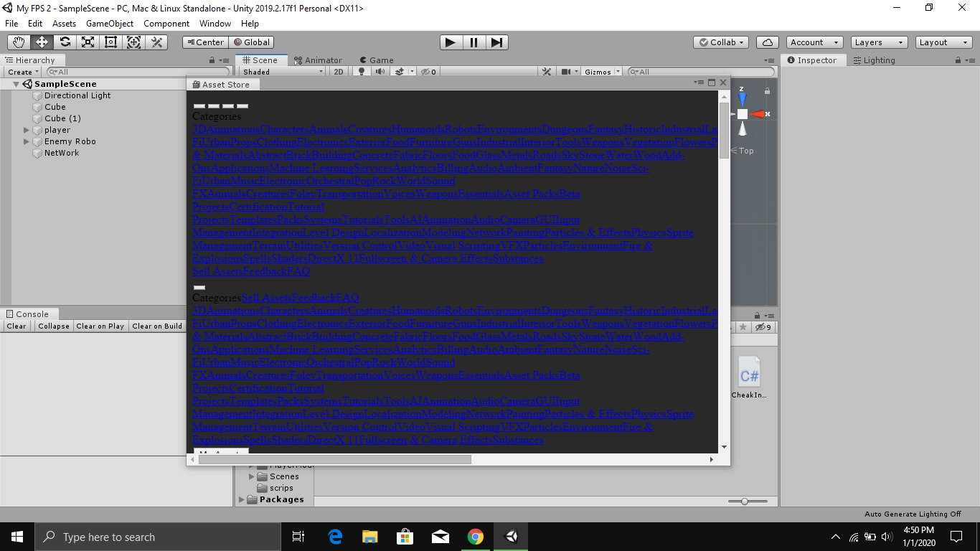The image size is (980, 551).
Task: Expand the Packages folder
Action: (240, 499)
